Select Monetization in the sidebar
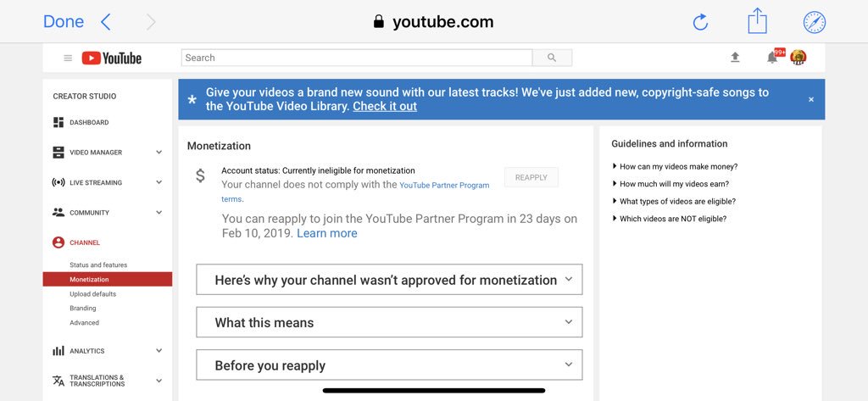Screen dimensions: 868x401 pyautogui.click(x=108, y=279)
